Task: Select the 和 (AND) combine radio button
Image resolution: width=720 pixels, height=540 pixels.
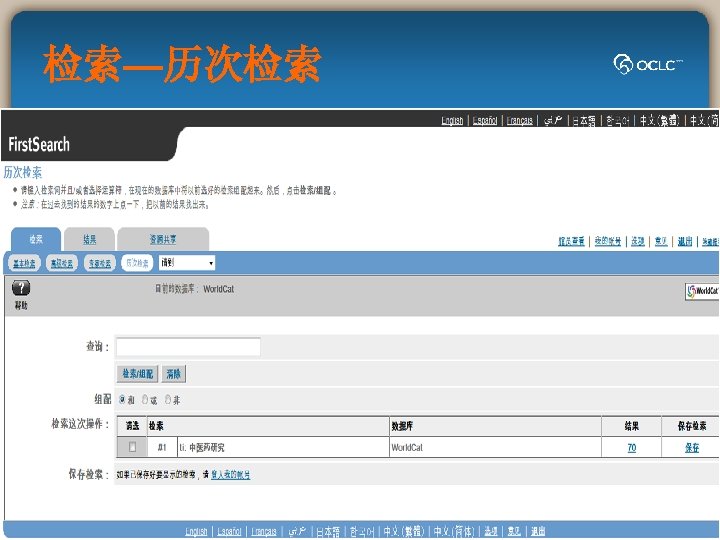Action: point(122,399)
